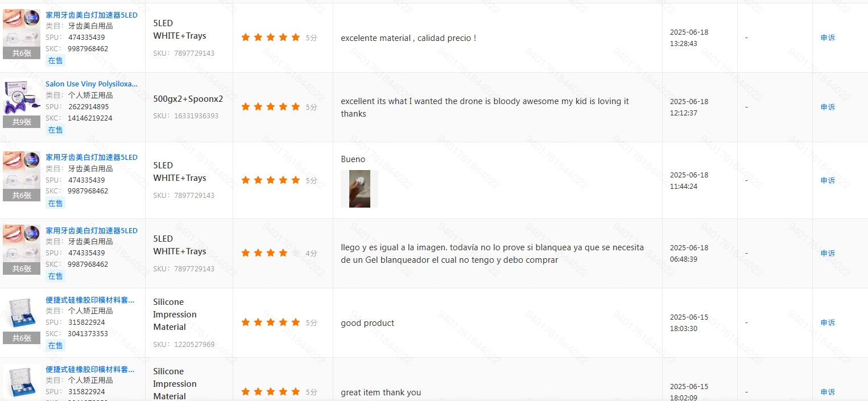This screenshot has height=401, width=868.
Task: Open the 4-star review's product title link
Action: [92, 230]
